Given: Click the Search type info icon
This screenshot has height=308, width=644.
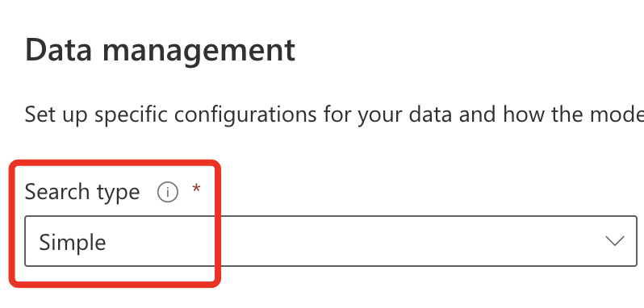Looking at the screenshot, I should tap(168, 193).
